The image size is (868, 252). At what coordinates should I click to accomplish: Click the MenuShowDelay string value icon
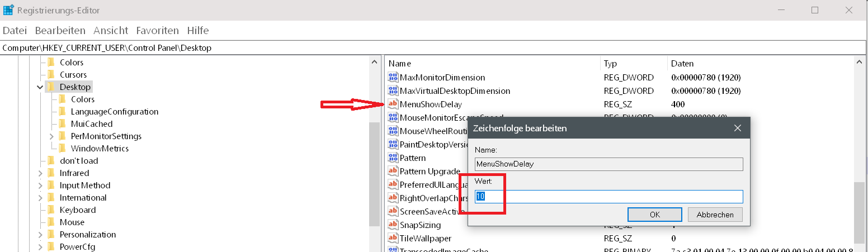tap(393, 104)
